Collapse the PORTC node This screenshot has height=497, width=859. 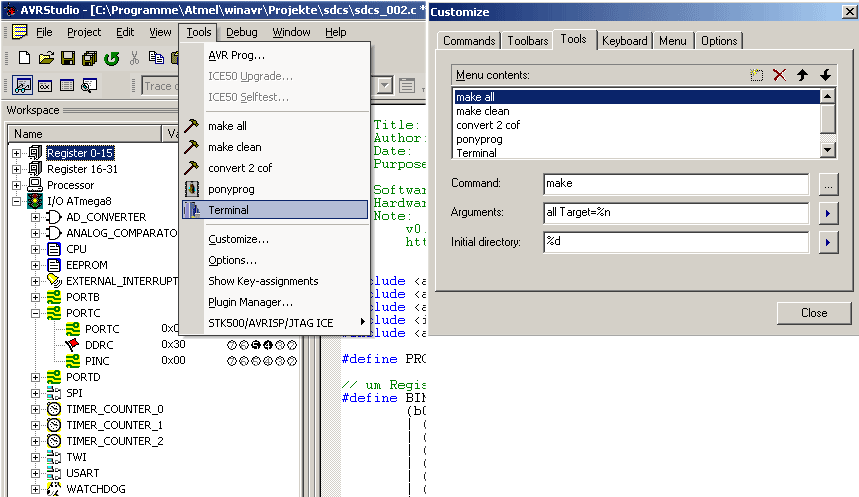click(x=35, y=313)
